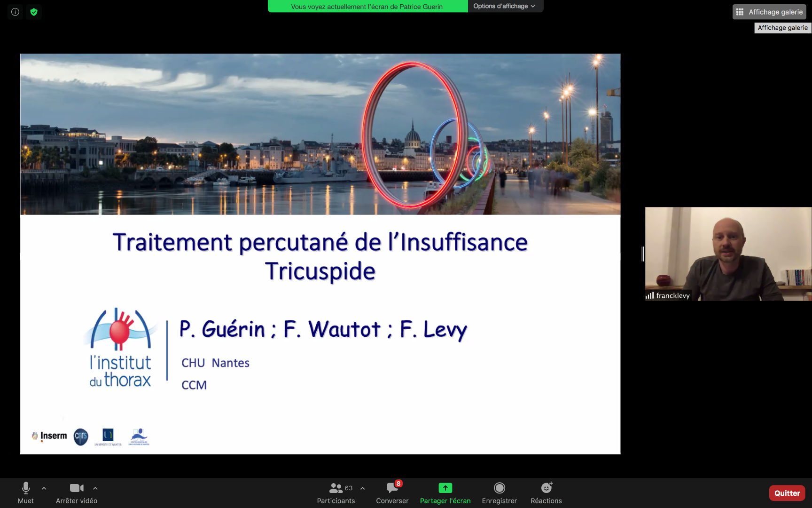Toggle the Muet microphone button
Viewport: 812px width, 508px height.
[26, 493]
